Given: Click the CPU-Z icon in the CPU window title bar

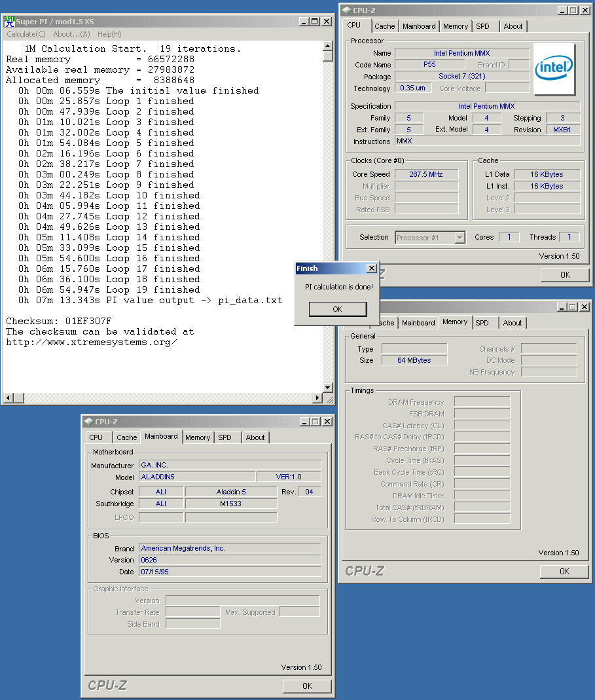Looking at the screenshot, I should [x=348, y=10].
